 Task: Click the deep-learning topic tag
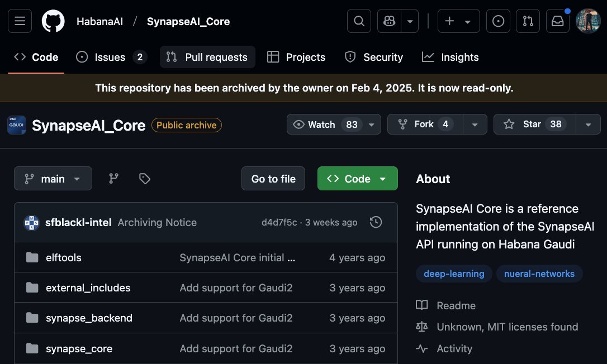pyautogui.click(x=454, y=274)
